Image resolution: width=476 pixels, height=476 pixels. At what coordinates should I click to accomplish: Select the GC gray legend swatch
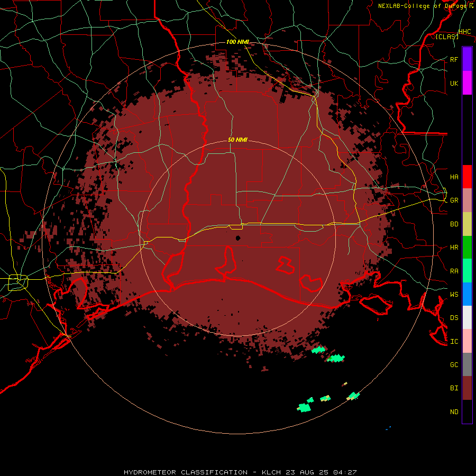tap(467, 364)
